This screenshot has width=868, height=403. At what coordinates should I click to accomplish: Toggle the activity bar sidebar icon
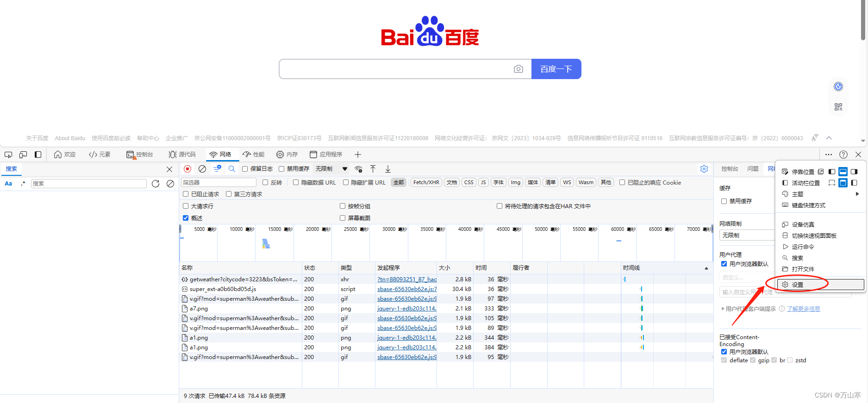point(38,155)
